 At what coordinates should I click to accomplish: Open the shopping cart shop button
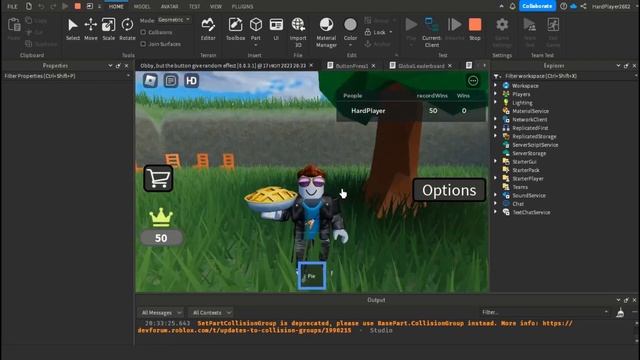(x=158, y=178)
